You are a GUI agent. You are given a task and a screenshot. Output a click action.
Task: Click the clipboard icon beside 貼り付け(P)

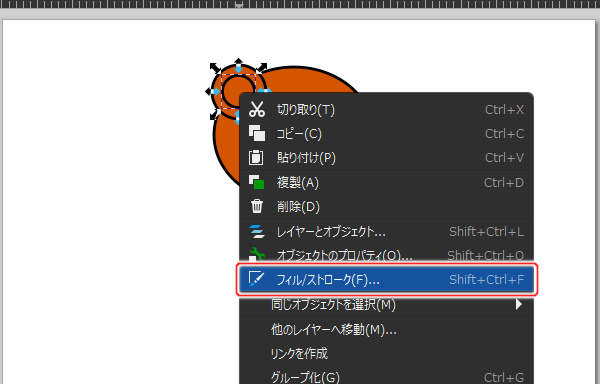coord(256,158)
